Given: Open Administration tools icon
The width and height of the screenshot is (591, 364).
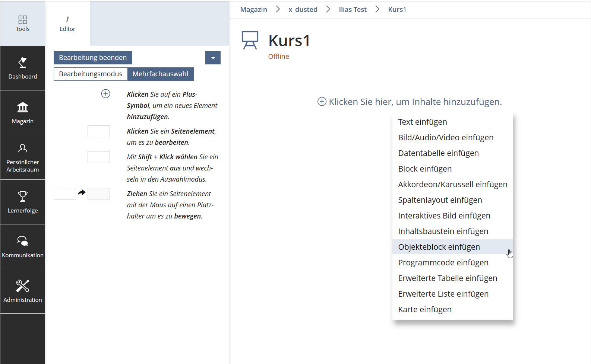Looking at the screenshot, I should 23,286.
